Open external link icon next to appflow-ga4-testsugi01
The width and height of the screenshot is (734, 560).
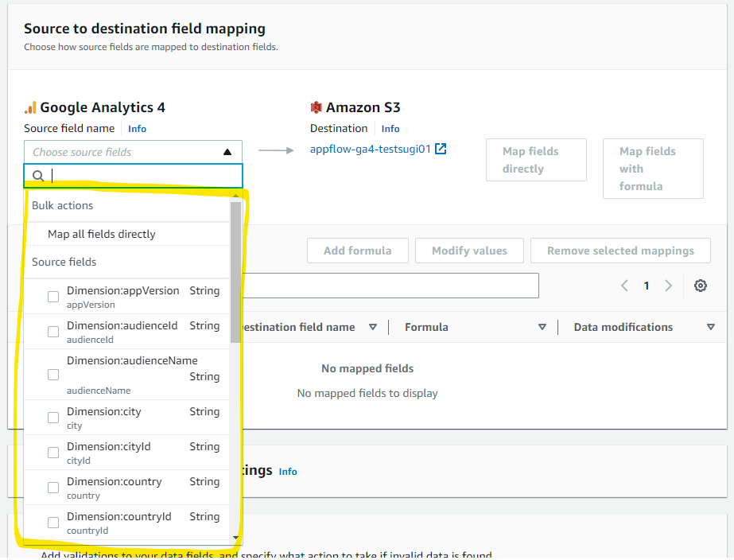coord(441,149)
